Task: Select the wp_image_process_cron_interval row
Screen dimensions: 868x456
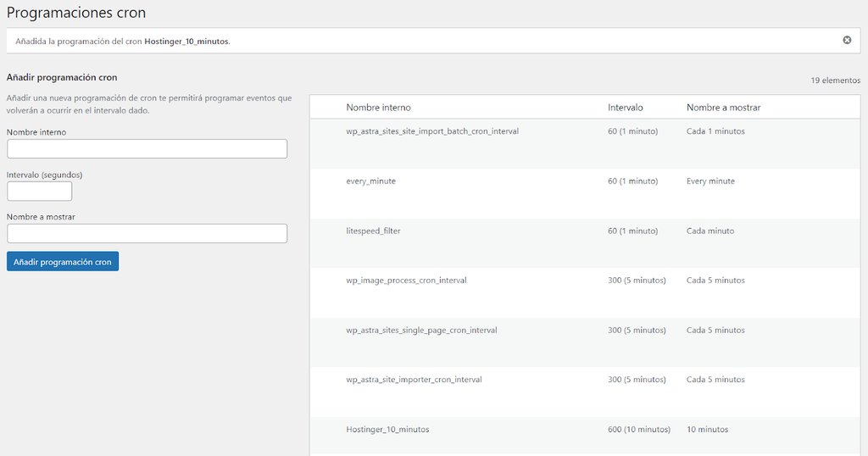Action: coord(406,281)
